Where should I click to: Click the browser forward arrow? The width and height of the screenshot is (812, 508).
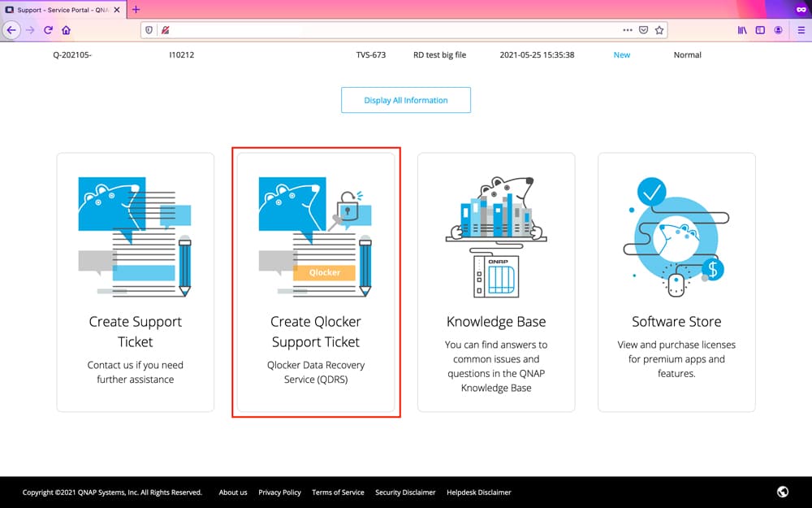point(30,30)
